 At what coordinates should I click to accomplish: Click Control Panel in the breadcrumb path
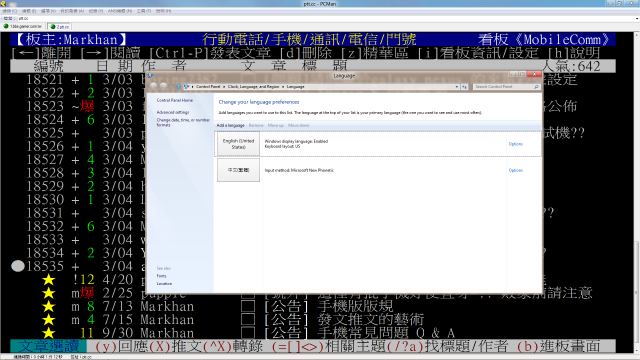[x=208, y=87]
